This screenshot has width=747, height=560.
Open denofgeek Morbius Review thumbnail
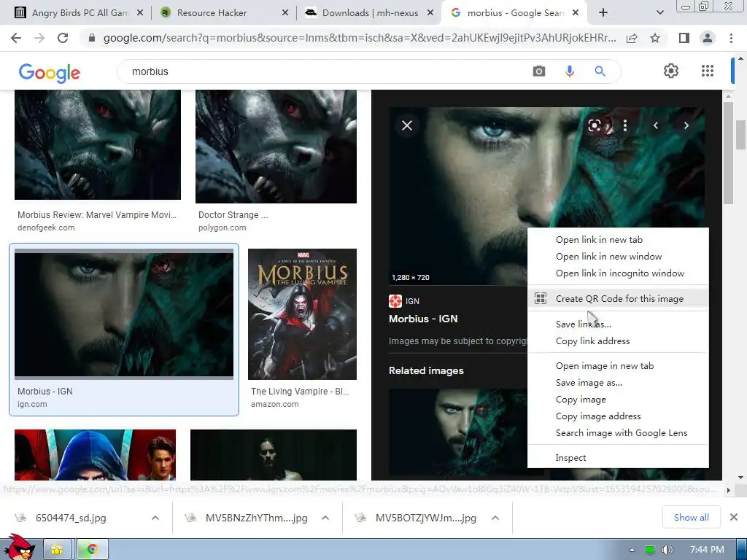coord(98,145)
